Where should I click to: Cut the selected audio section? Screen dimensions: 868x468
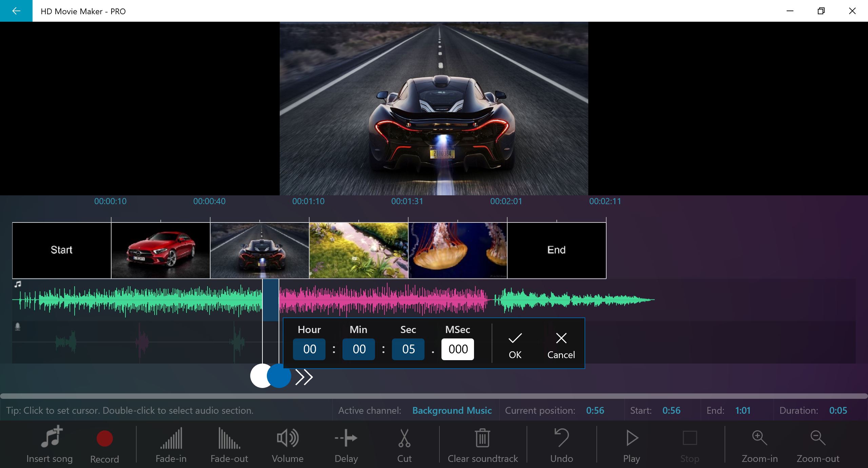point(404,445)
